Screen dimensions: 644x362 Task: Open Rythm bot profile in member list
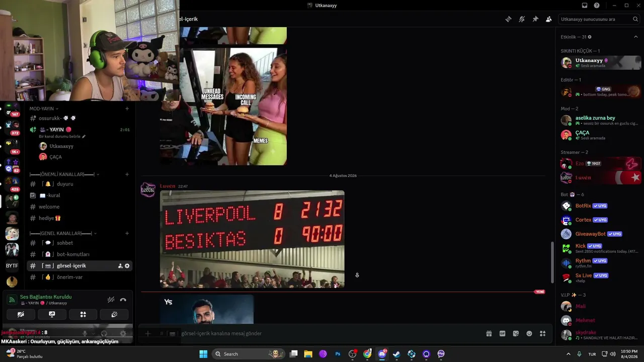(x=601, y=262)
